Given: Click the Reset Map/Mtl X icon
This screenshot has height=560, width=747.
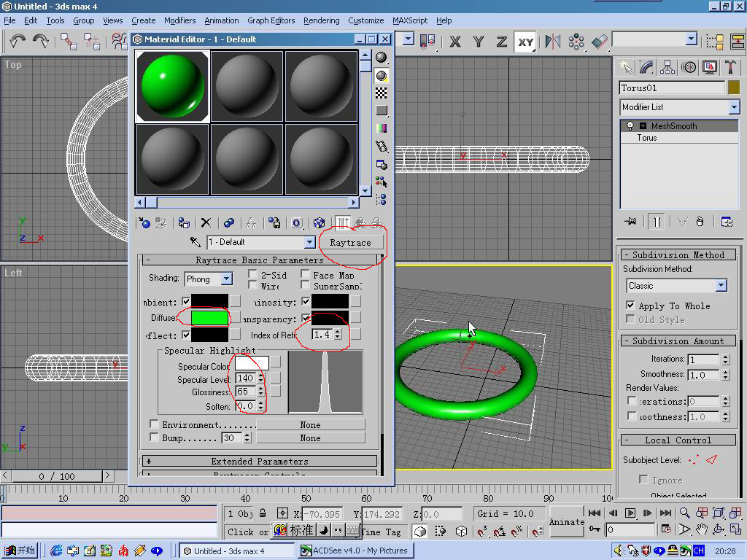Looking at the screenshot, I should click(x=206, y=223).
